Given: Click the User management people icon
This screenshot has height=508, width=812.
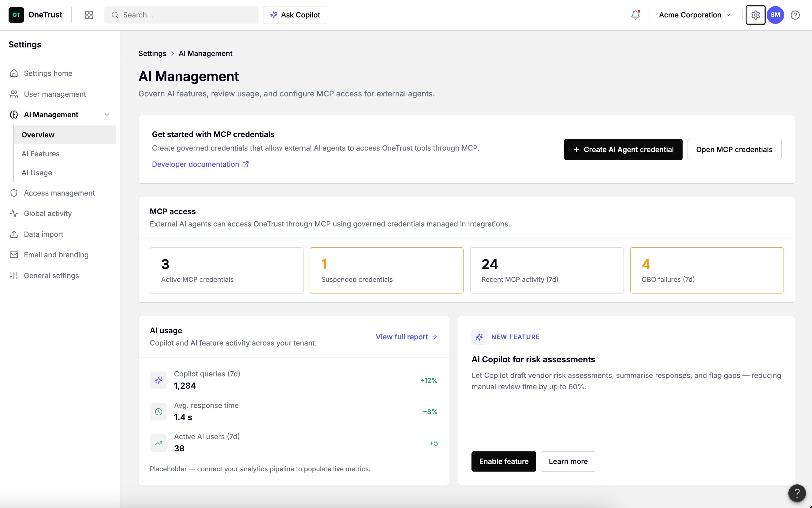Looking at the screenshot, I should [x=14, y=94].
